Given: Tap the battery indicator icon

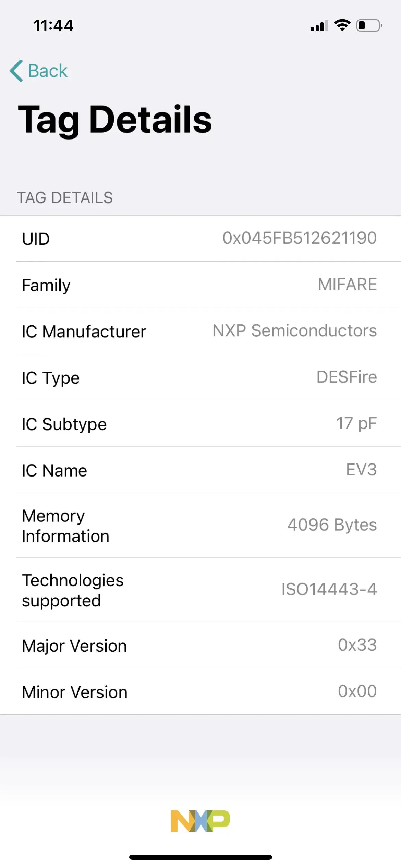Looking at the screenshot, I should (x=369, y=25).
